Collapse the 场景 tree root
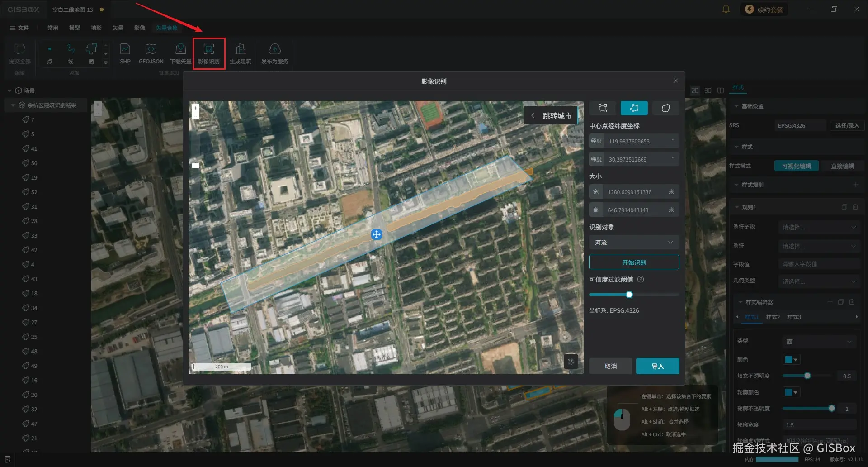868x467 pixels. [x=9, y=91]
